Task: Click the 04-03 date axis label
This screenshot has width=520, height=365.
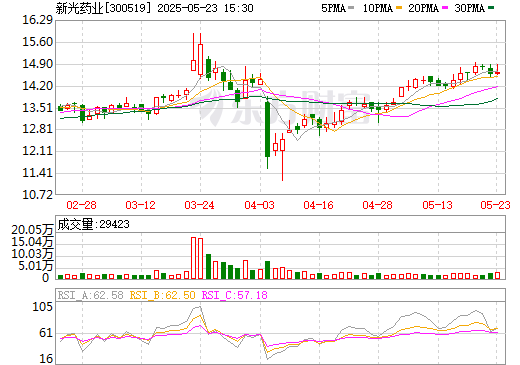Action: (x=259, y=205)
